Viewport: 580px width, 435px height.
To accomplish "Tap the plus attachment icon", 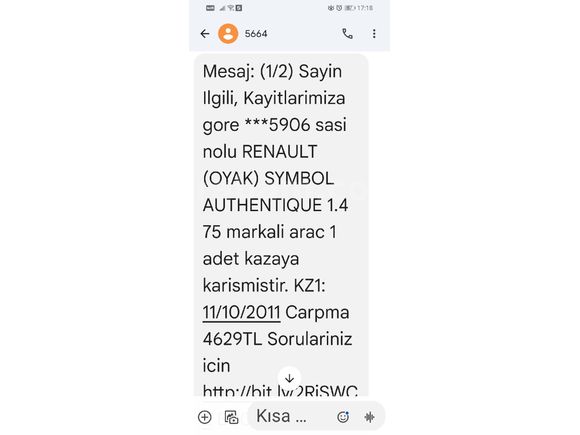I will pyautogui.click(x=205, y=417).
